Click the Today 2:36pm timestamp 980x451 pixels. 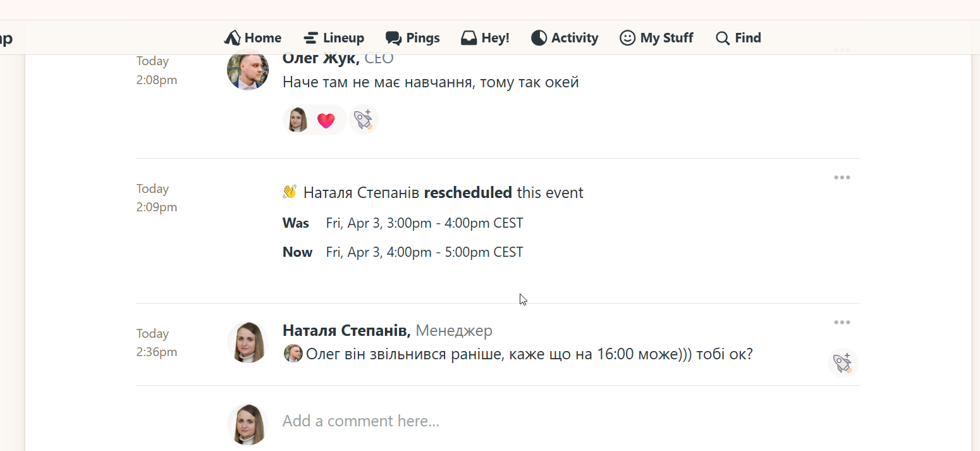pyautogui.click(x=156, y=343)
